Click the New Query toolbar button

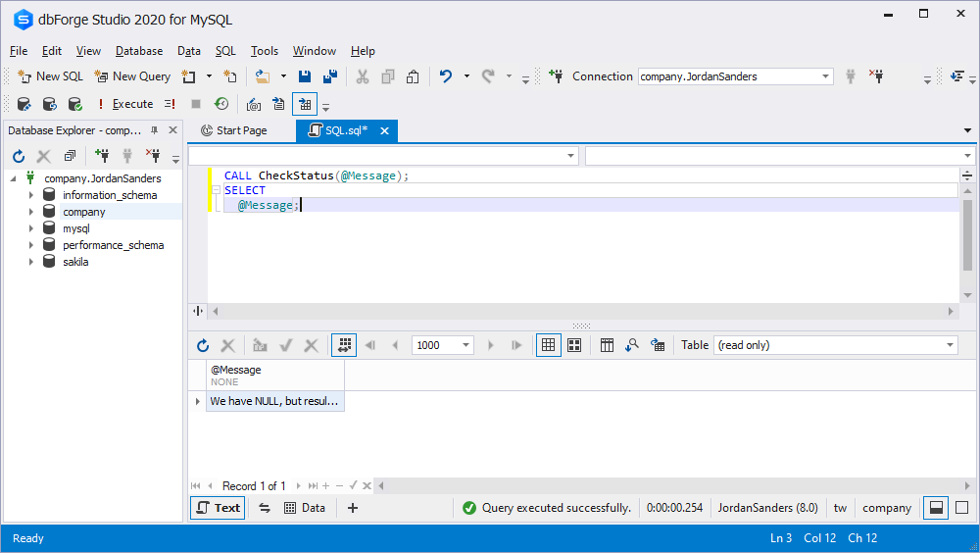click(132, 76)
